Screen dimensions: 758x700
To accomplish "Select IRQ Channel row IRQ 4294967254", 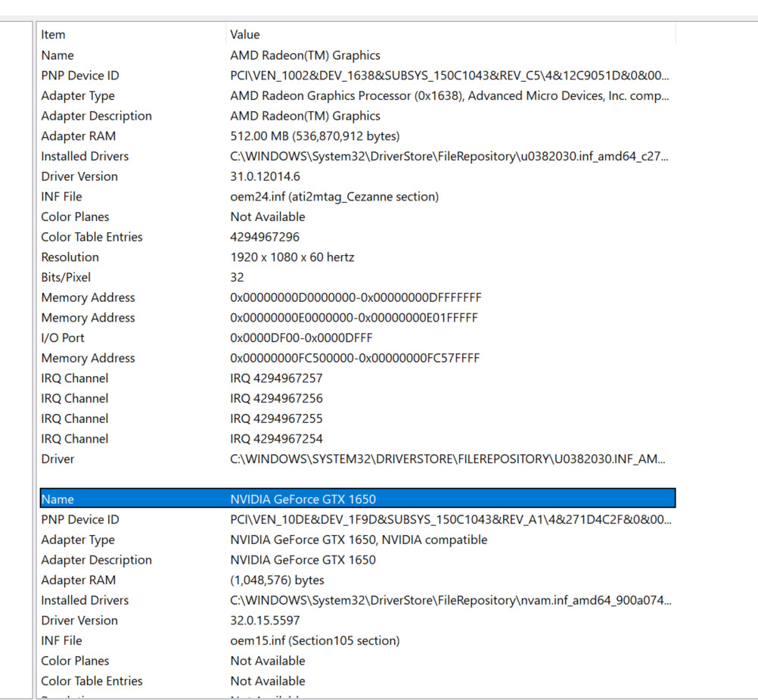I will [x=358, y=439].
